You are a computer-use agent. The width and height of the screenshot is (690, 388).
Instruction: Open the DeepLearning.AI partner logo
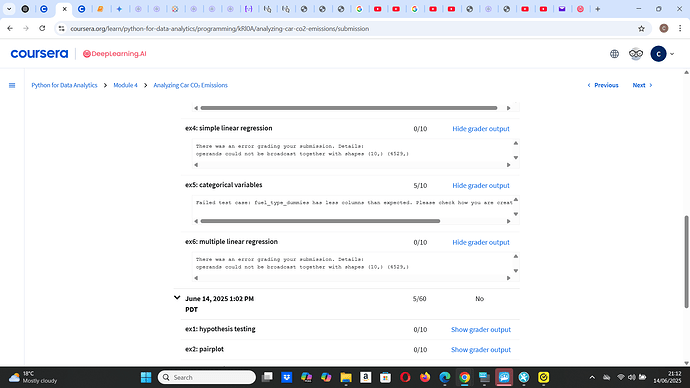pyautogui.click(x=114, y=54)
